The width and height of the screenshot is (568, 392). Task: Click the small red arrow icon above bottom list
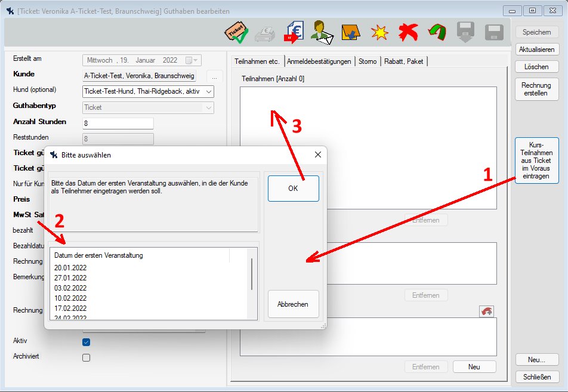[486, 311]
